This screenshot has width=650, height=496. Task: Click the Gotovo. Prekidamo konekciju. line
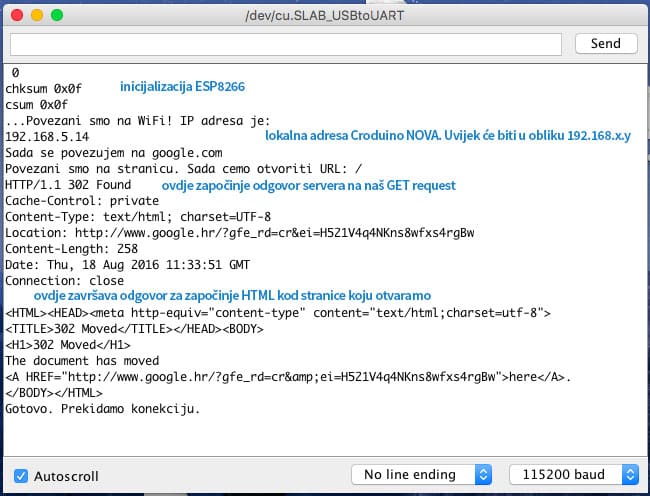103,409
